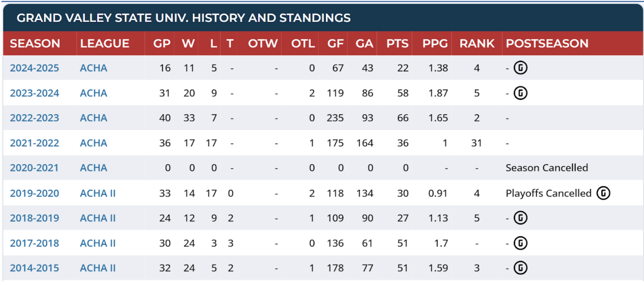Click the G icon in 2023-2024 row
Viewport: 644px width, 286px height.
(x=520, y=93)
